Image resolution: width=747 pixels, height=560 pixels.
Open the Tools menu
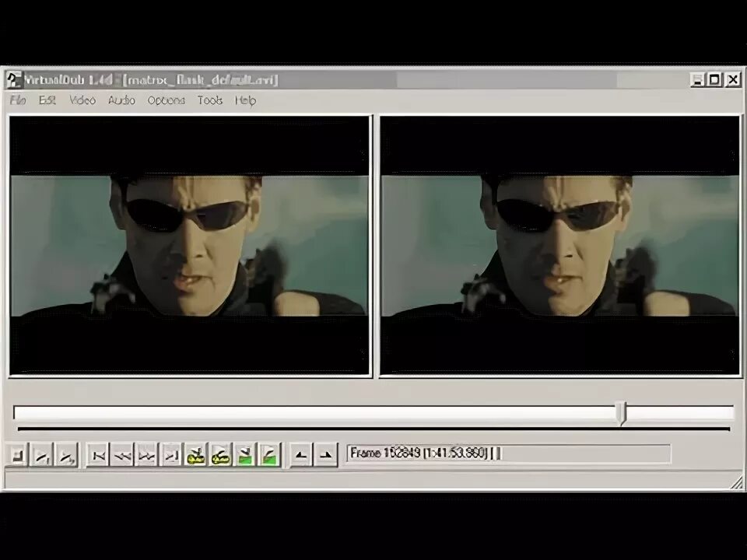210,100
